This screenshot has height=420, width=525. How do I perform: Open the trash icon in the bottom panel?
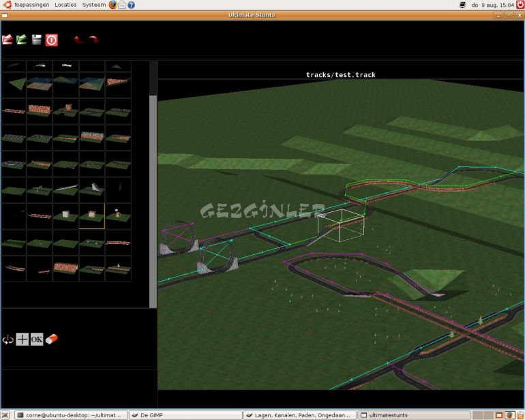click(x=520, y=415)
